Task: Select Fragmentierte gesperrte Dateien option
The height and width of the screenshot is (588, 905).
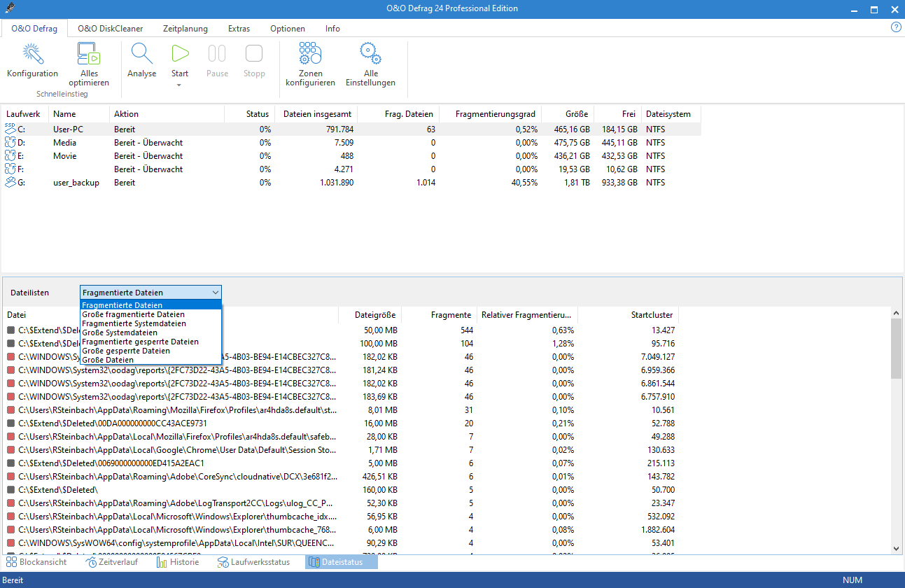Action: (x=140, y=342)
